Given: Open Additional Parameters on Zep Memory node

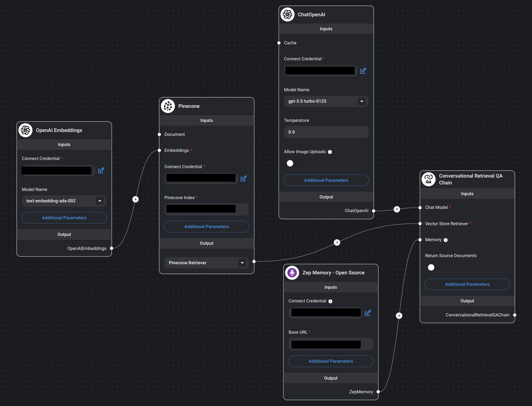Looking at the screenshot, I should [331, 361].
